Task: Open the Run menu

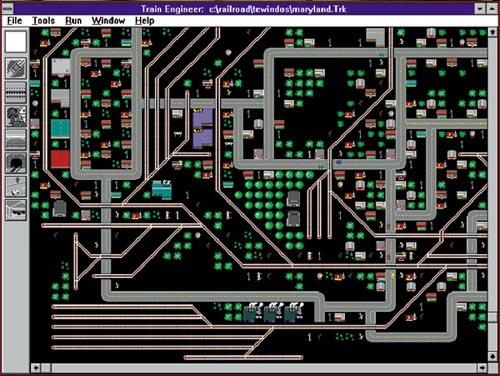Action: tap(73, 21)
